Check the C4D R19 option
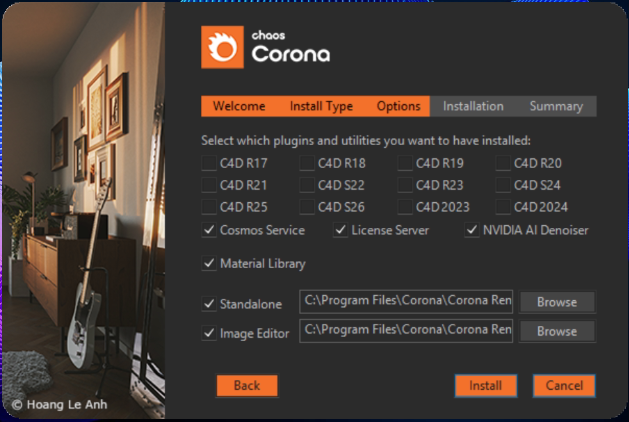629x422 pixels. 405,163
